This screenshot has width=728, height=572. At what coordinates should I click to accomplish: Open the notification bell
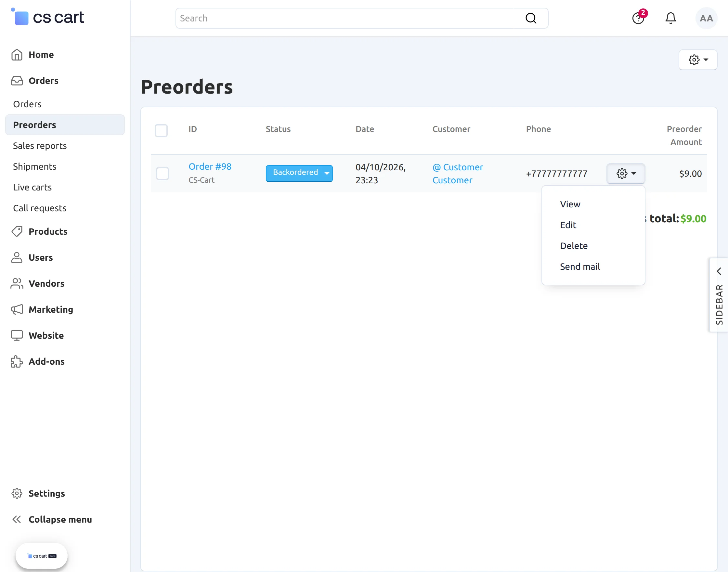670,18
